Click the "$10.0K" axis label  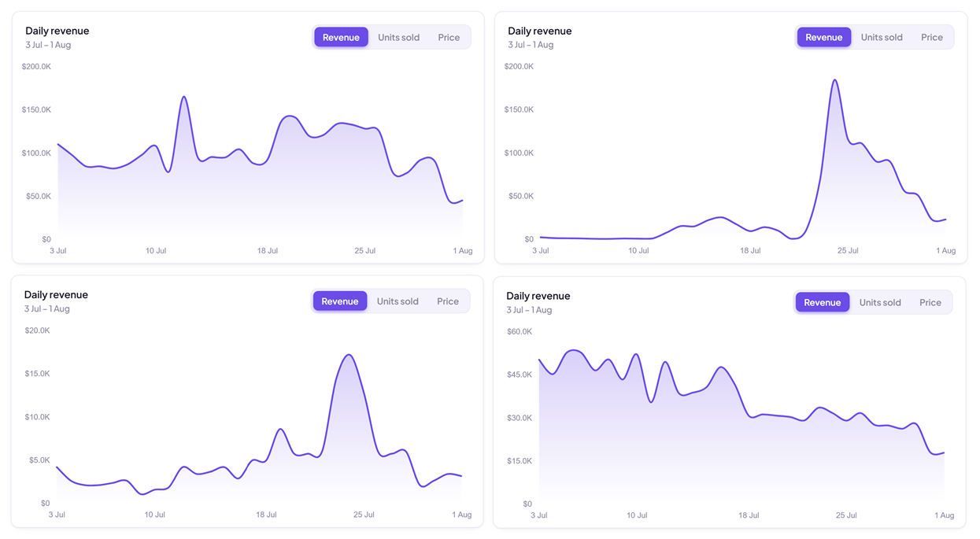(37, 417)
